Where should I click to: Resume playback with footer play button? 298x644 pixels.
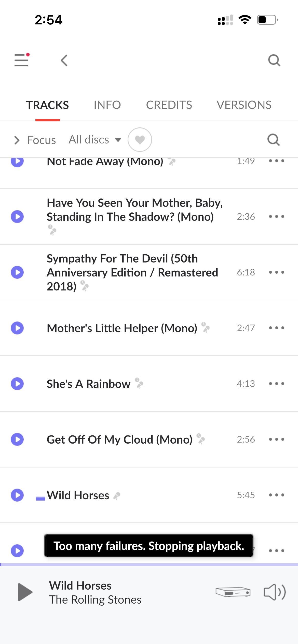(25, 592)
